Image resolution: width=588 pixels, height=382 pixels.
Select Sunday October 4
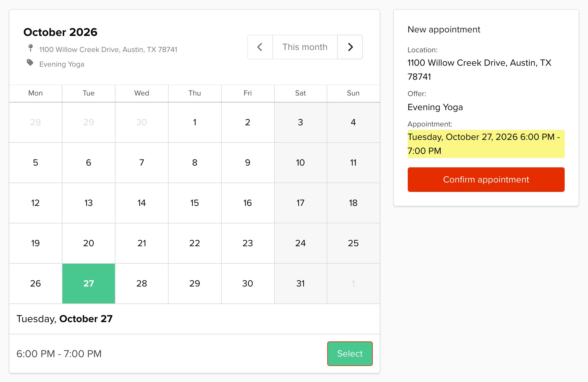353,122
